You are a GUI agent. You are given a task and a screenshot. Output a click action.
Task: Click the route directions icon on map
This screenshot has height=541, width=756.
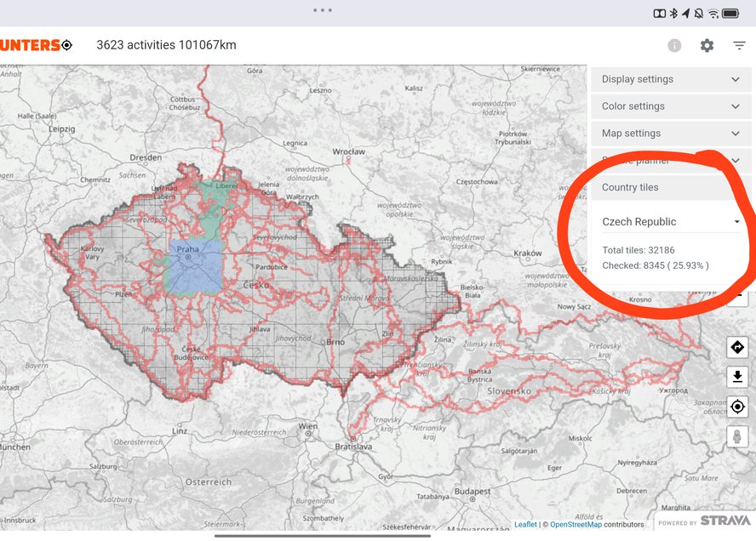[737, 347]
